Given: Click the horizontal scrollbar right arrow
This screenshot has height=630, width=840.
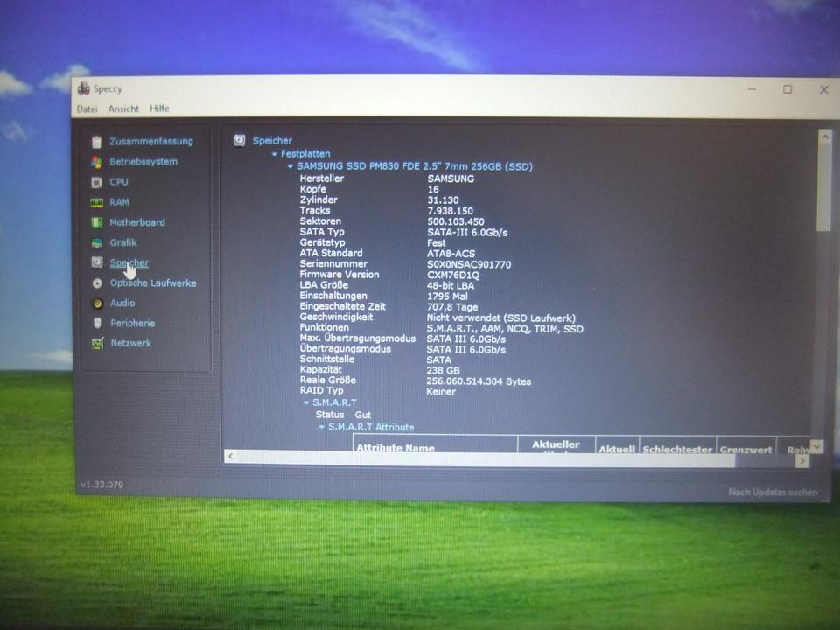Looking at the screenshot, I should pos(802,461).
